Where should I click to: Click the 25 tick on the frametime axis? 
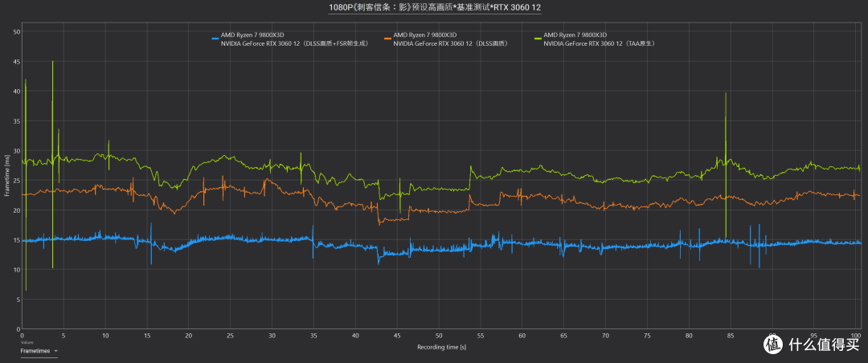[17, 181]
